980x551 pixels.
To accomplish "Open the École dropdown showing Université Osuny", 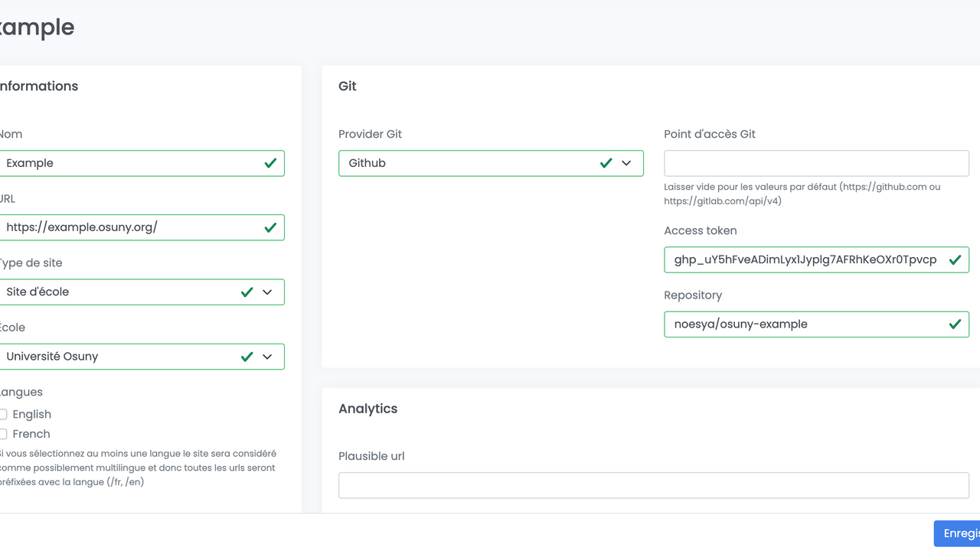I will click(x=267, y=357).
